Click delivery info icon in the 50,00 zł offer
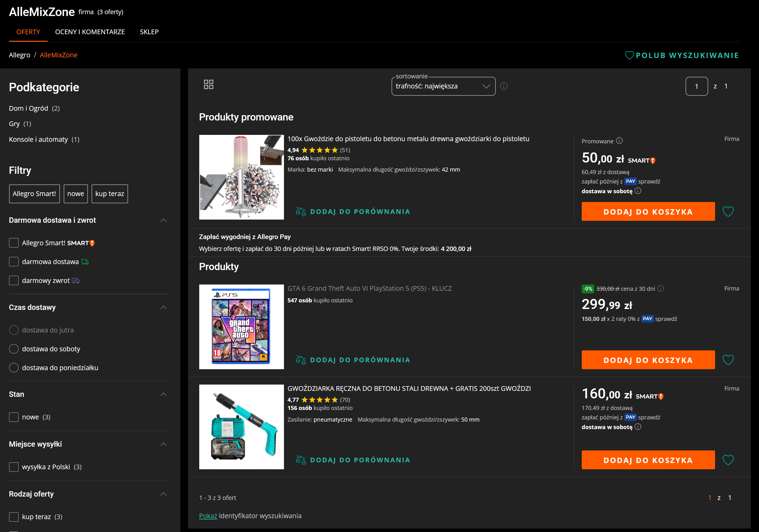 (638, 191)
